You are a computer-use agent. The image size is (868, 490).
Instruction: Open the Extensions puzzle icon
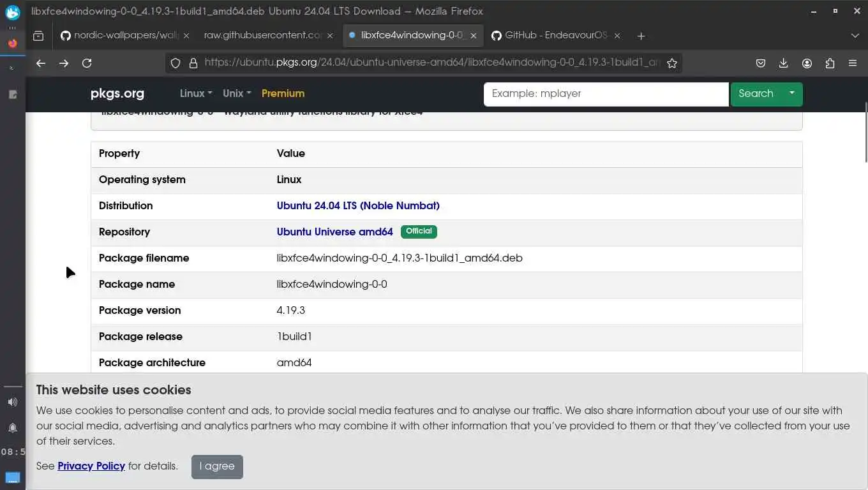(830, 63)
